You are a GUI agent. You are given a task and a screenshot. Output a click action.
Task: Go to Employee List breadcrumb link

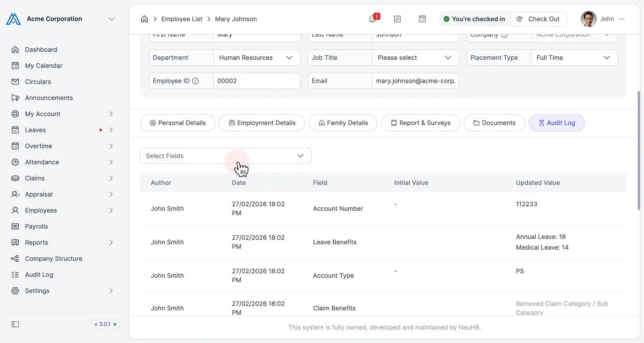pos(182,19)
